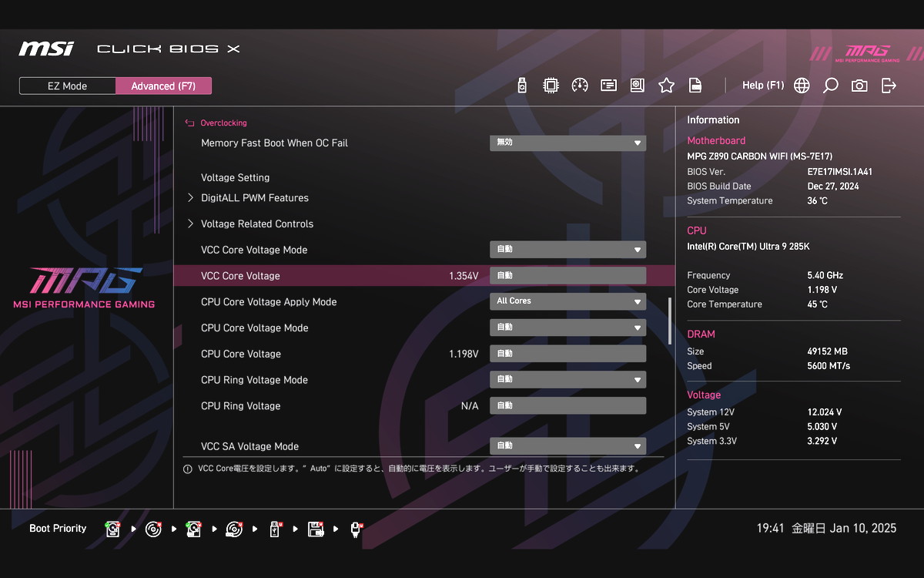Screen dimensions: 924x578
Task: Click the 49152 MB DRAM size
Action: coord(827,351)
